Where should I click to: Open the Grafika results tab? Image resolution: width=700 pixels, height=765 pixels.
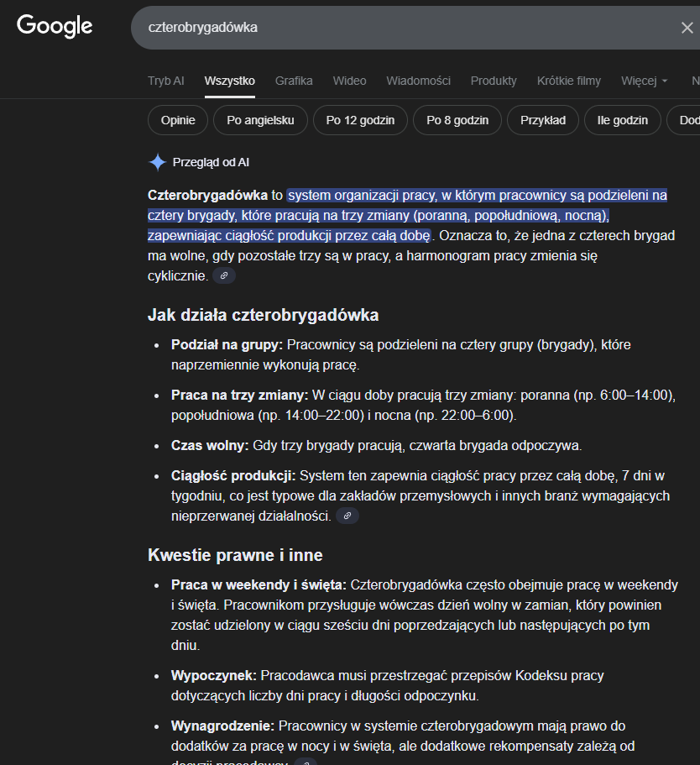click(x=294, y=81)
